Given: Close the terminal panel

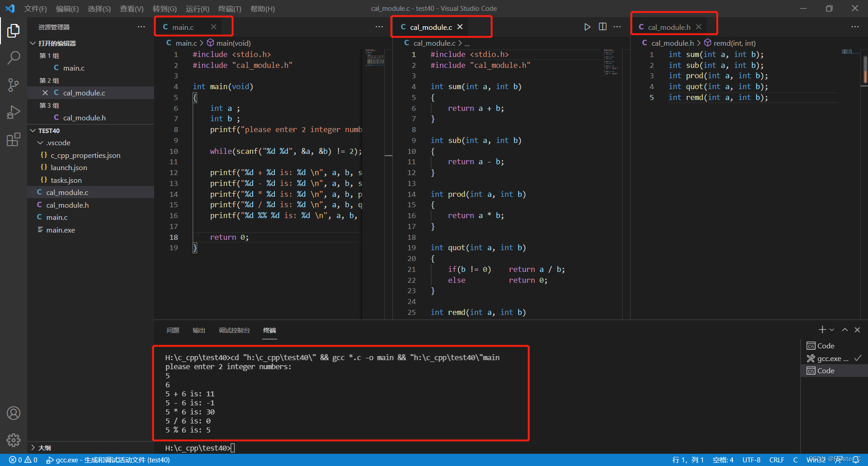Looking at the screenshot, I should click(857, 330).
